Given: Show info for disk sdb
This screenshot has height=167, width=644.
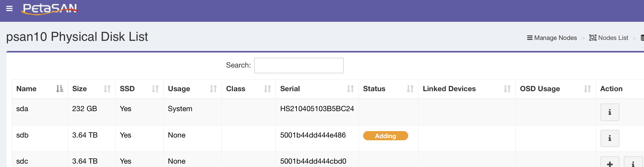Looking at the screenshot, I should (x=609, y=138).
